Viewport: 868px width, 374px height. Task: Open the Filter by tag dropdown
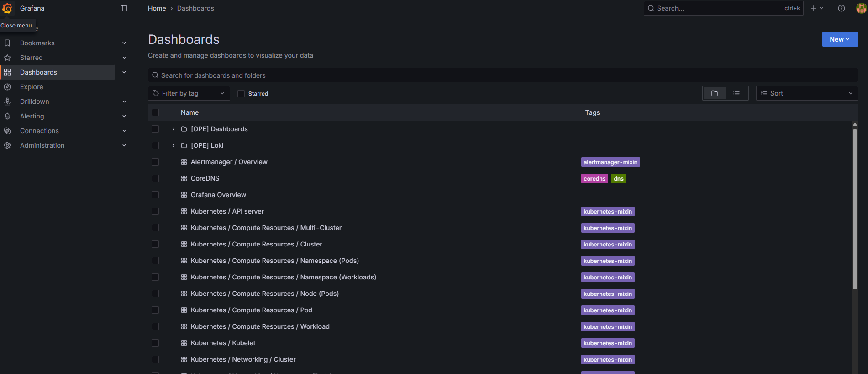[189, 93]
